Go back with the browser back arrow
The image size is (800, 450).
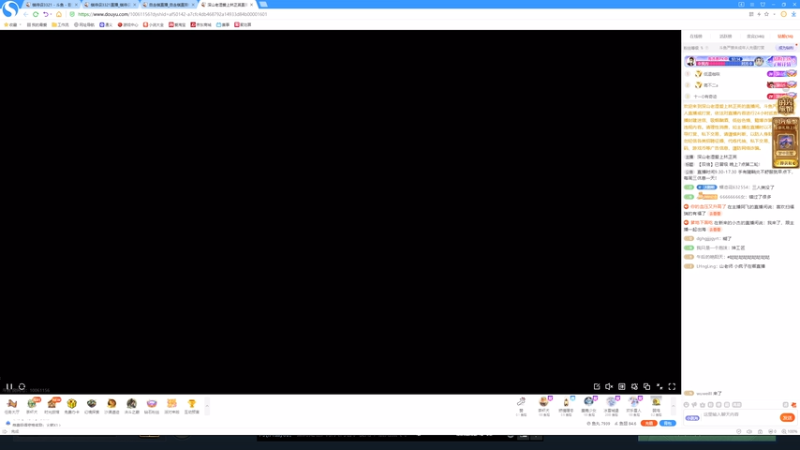coord(26,14)
